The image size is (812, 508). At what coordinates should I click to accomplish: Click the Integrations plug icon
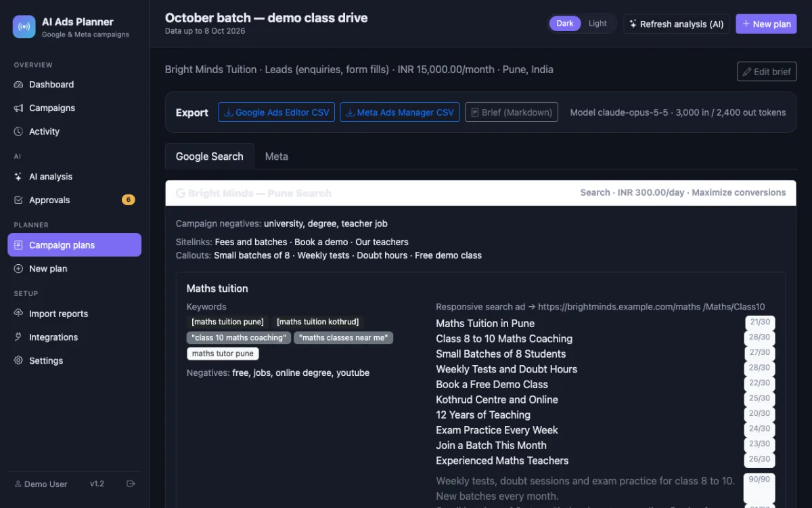18,337
